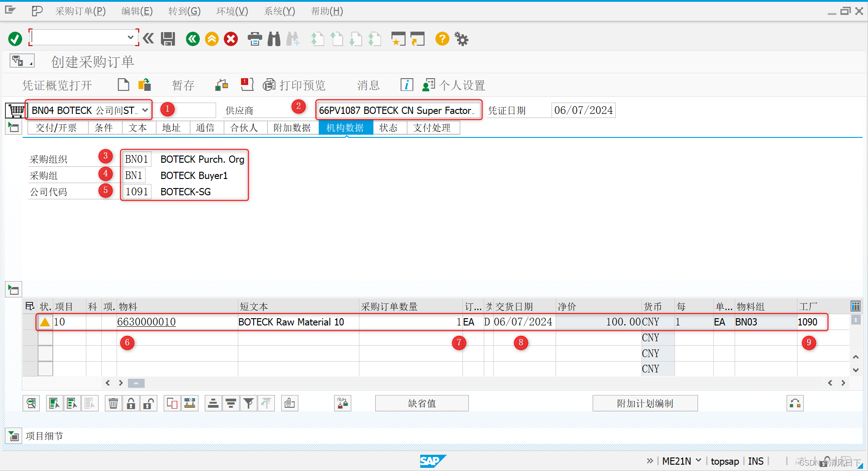
Task: Click the First Page icon
Action: [317, 39]
